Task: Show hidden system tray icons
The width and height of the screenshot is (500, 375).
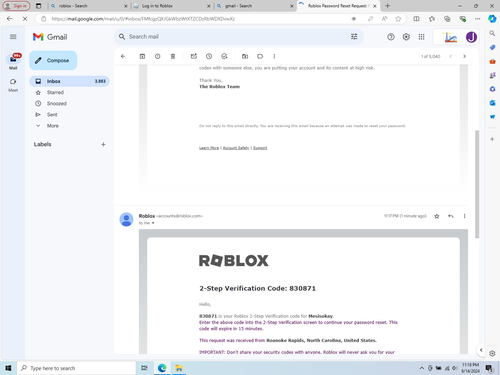Action: [x=422, y=368]
